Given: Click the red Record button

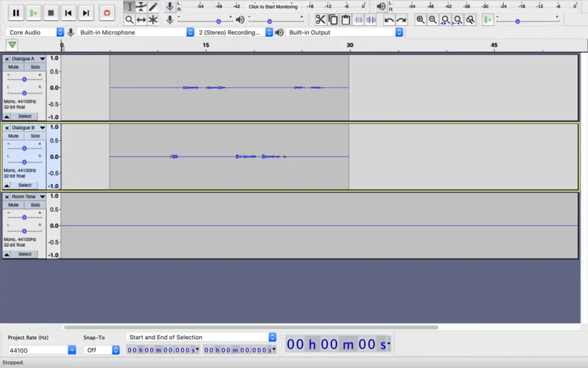Looking at the screenshot, I should click(107, 13).
